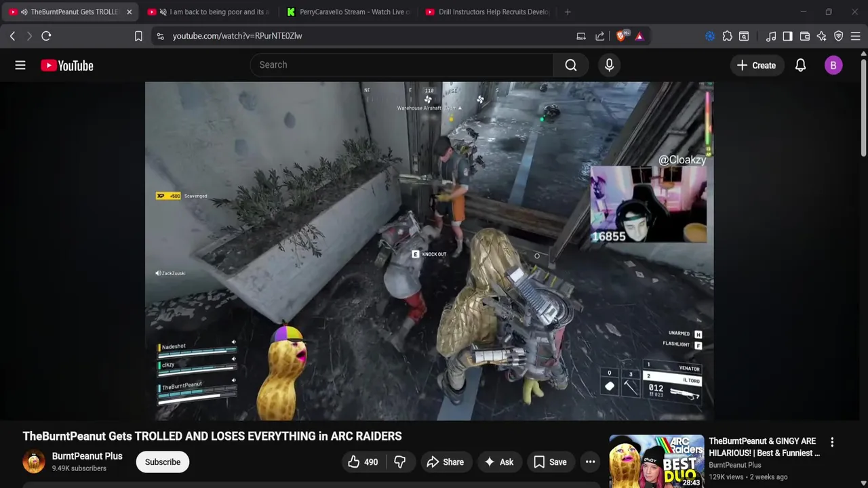Screen dimensions: 868x488
Task: Open the Brave Rewards triangle icon
Action: click(639, 36)
